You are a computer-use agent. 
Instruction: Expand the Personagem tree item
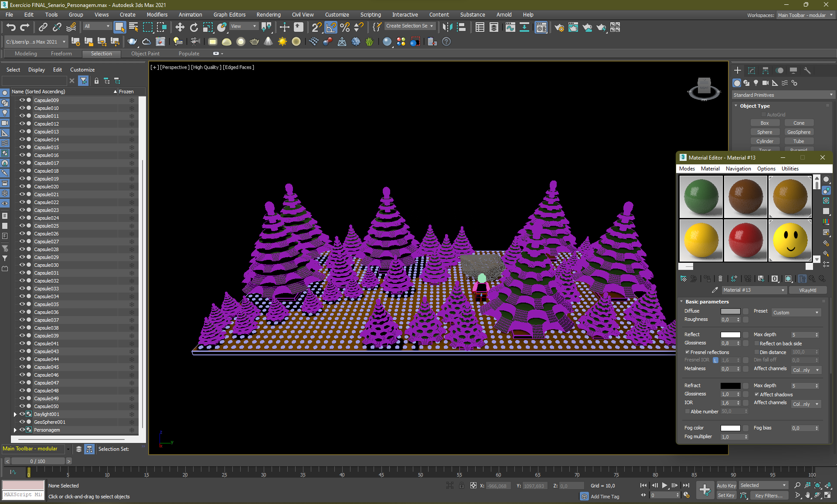pyautogui.click(x=15, y=430)
